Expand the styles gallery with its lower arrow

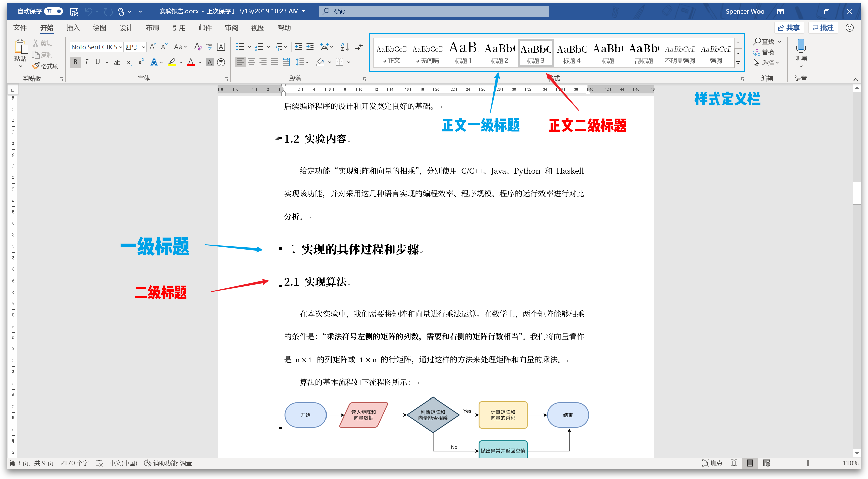pos(738,62)
